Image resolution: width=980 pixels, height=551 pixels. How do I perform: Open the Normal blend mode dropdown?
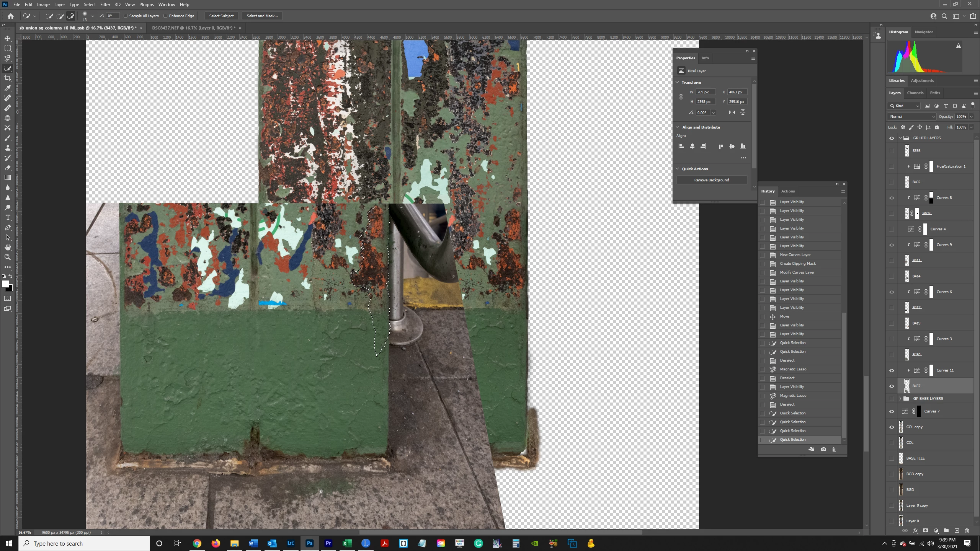point(911,116)
